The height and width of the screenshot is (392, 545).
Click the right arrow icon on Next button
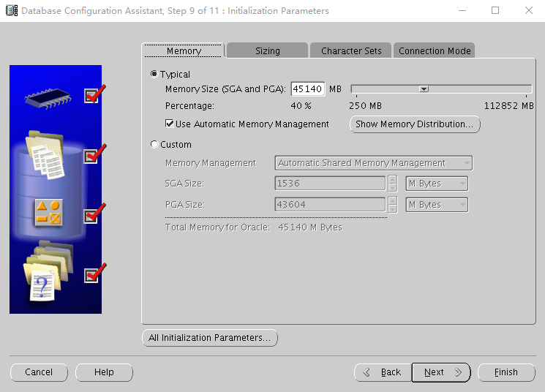[459, 372]
